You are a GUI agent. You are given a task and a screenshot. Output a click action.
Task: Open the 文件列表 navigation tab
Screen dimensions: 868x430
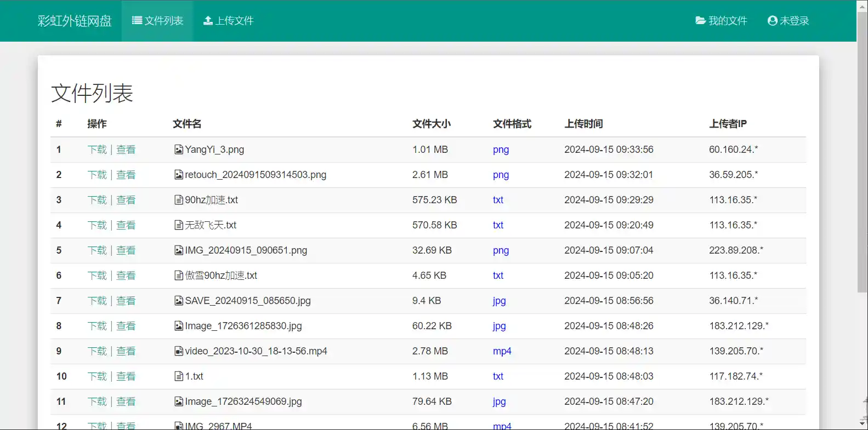[x=157, y=21]
